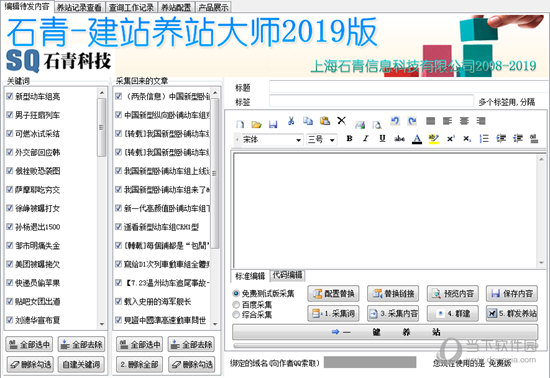Toggle underline formatting
550x378 pixels.
[382, 139]
